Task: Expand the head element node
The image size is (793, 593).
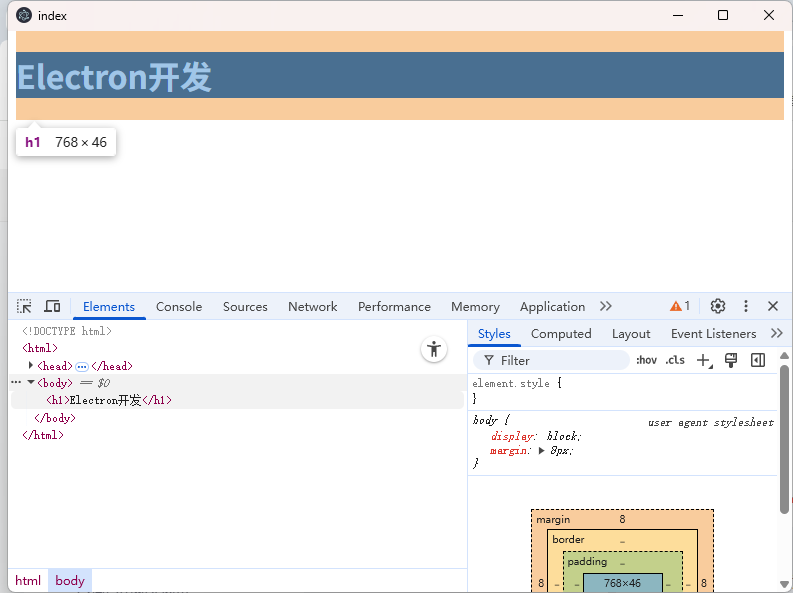Action: (31, 365)
